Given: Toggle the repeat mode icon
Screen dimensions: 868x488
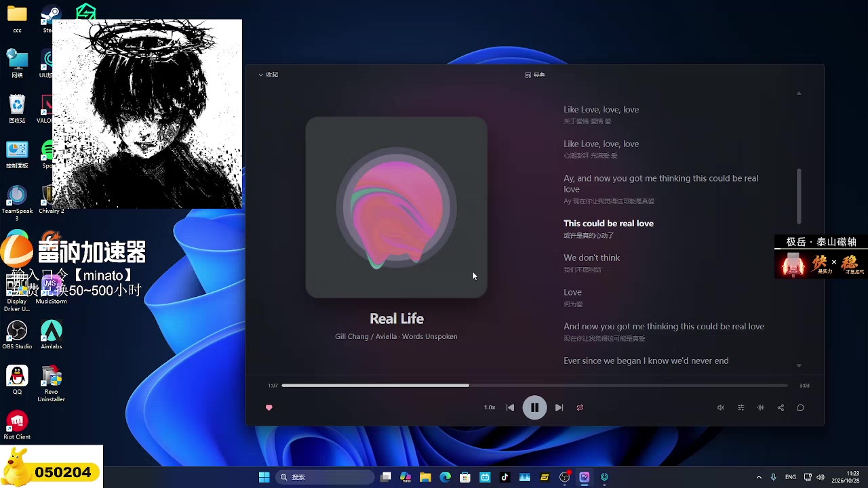Looking at the screenshot, I should (580, 407).
